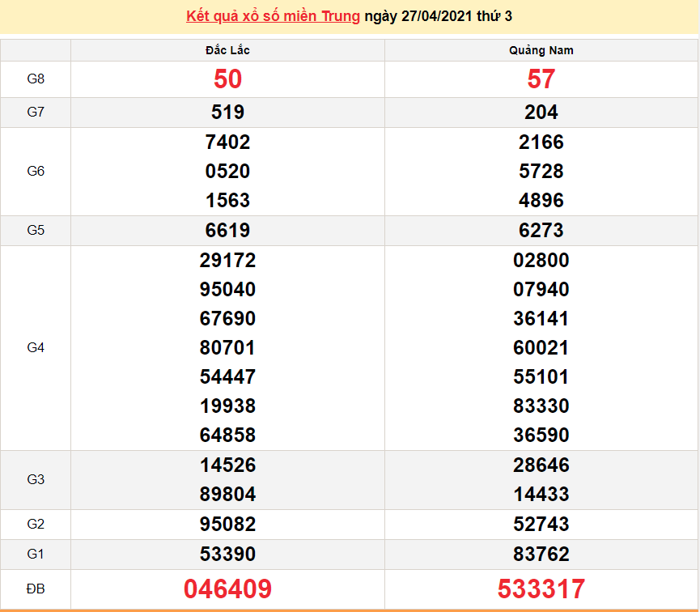Click the G4 result 67690
Image resolution: width=700 pixels, height=612 pixels.
pos(227,318)
